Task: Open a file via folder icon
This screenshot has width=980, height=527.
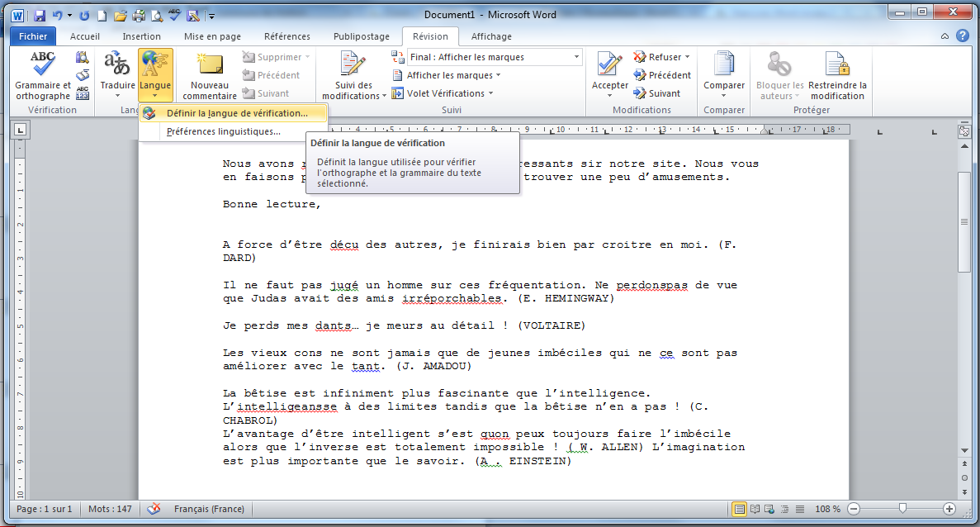Action: [x=120, y=15]
